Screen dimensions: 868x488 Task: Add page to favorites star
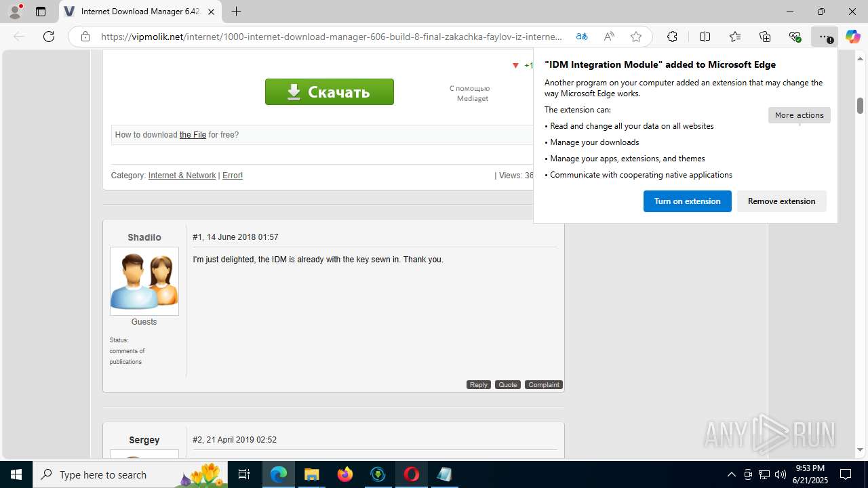tap(636, 37)
